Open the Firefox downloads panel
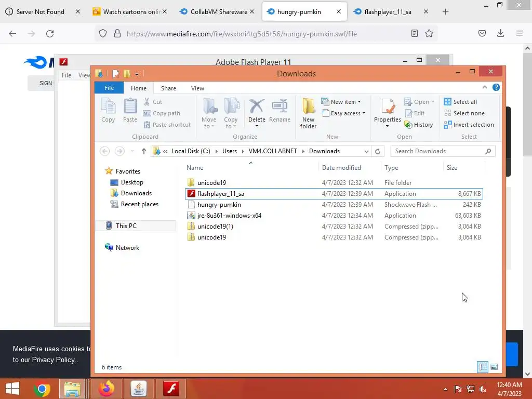This screenshot has width=532, height=399. click(500, 33)
